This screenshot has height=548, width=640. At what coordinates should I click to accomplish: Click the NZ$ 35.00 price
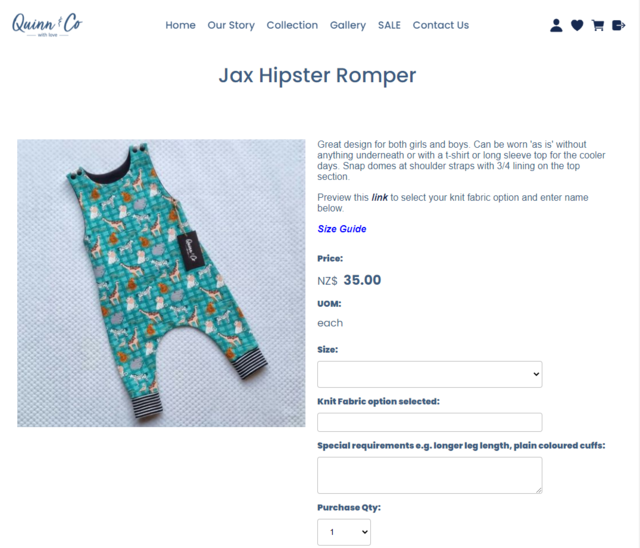tap(349, 280)
